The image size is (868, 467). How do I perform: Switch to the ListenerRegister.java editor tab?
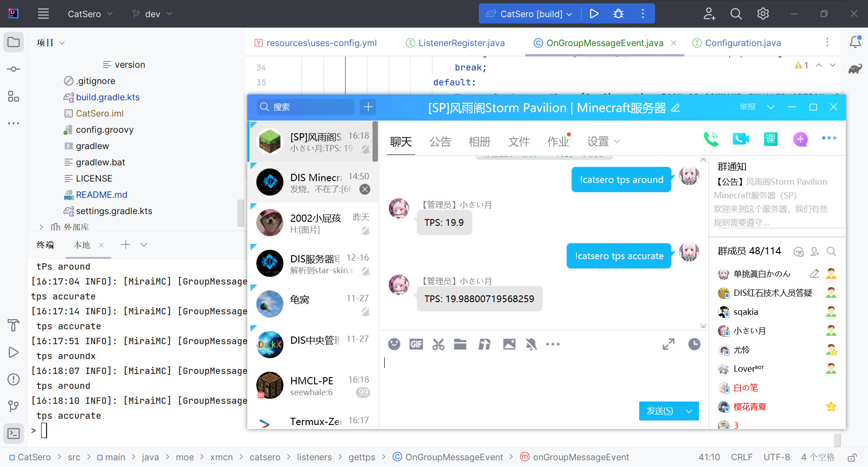click(455, 43)
